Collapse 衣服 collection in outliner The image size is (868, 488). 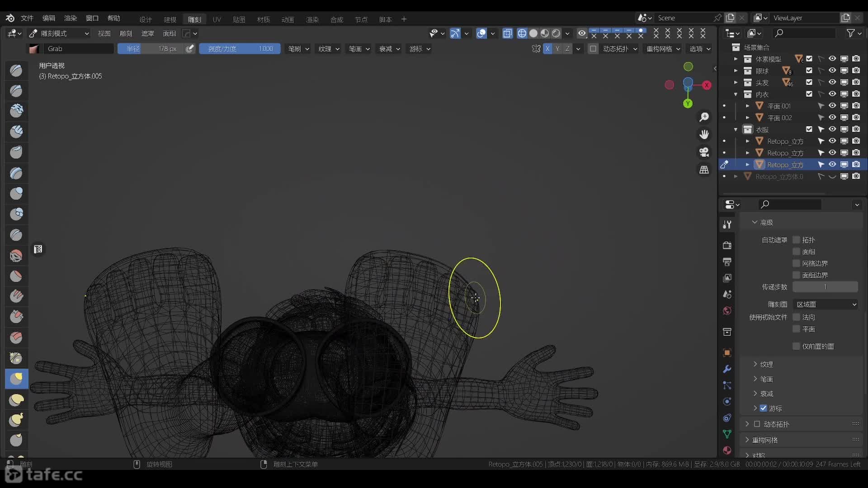coord(736,130)
